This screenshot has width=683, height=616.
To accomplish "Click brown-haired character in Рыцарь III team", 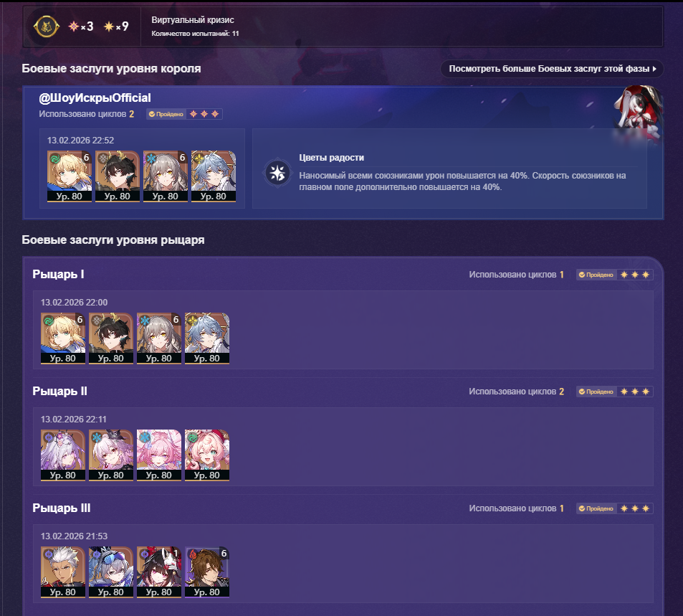I will click(207, 572).
